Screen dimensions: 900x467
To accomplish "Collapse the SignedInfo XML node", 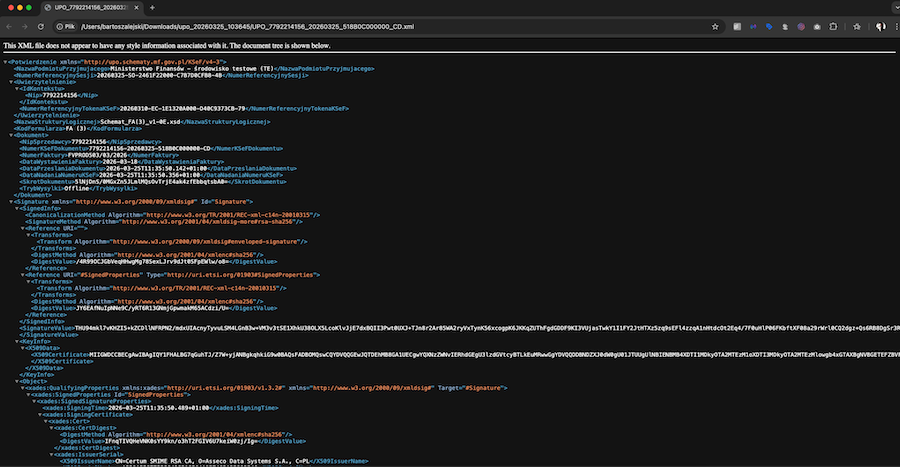I will pyautogui.click(x=18, y=208).
